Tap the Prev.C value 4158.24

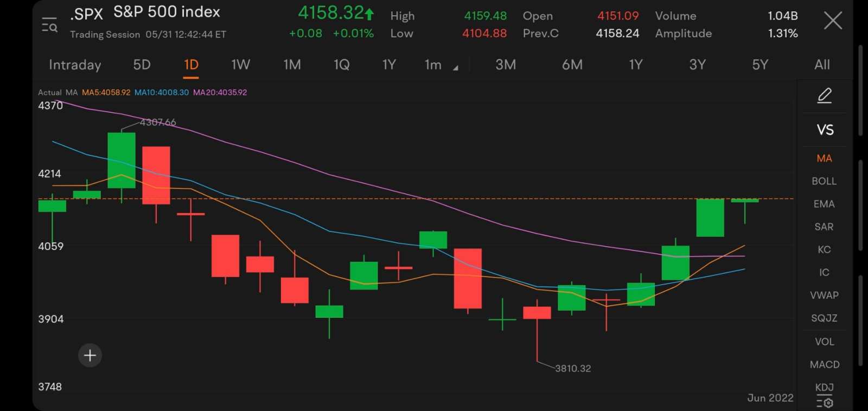click(x=617, y=34)
